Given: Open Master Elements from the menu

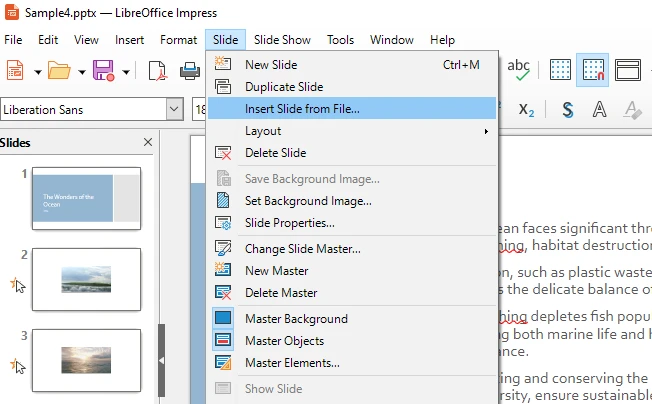Looking at the screenshot, I should coord(352,363).
